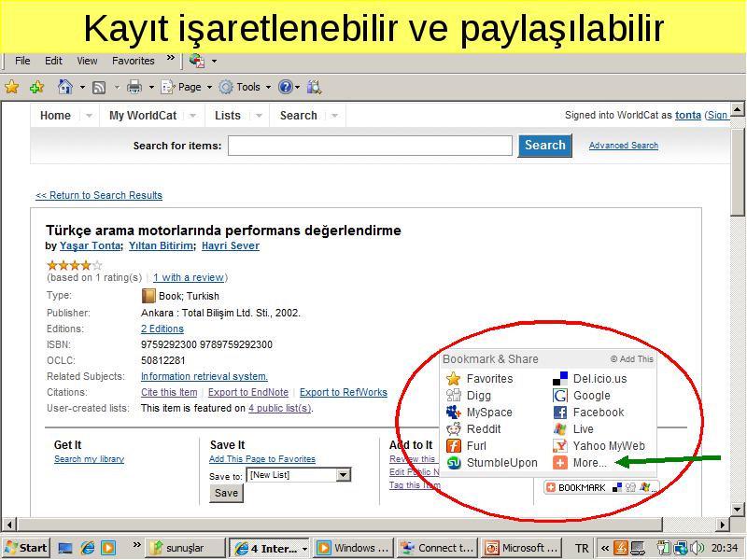Screen dimensions: 747x560
Task: Open the View menu
Action: pyautogui.click(x=87, y=61)
